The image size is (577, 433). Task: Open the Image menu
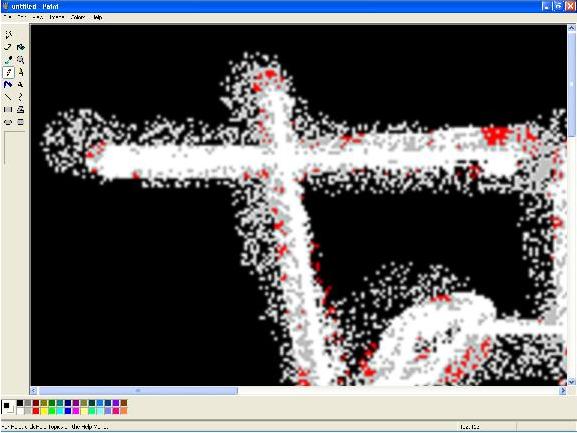tap(57, 17)
